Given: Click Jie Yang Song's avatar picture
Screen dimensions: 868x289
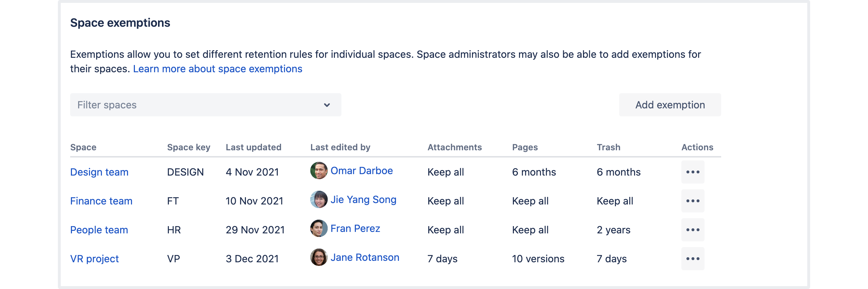Looking at the screenshot, I should coord(319,199).
